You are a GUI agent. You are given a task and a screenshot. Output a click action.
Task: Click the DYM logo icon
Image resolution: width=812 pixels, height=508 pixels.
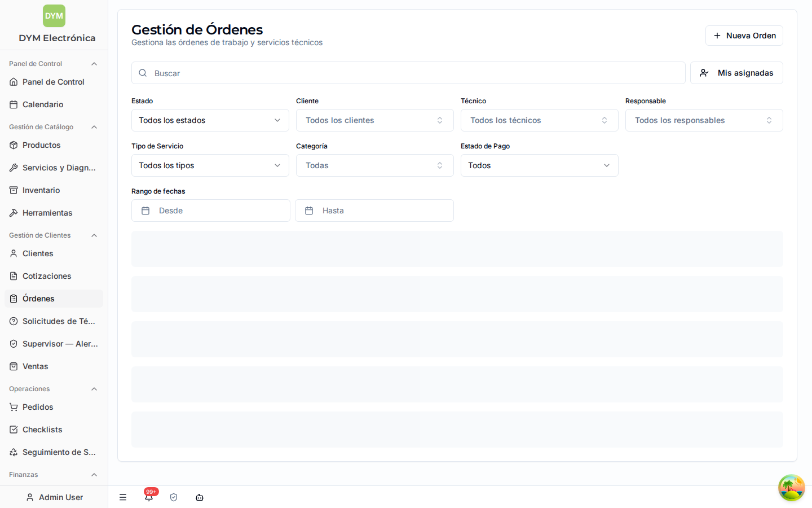click(x=54, y=16)
